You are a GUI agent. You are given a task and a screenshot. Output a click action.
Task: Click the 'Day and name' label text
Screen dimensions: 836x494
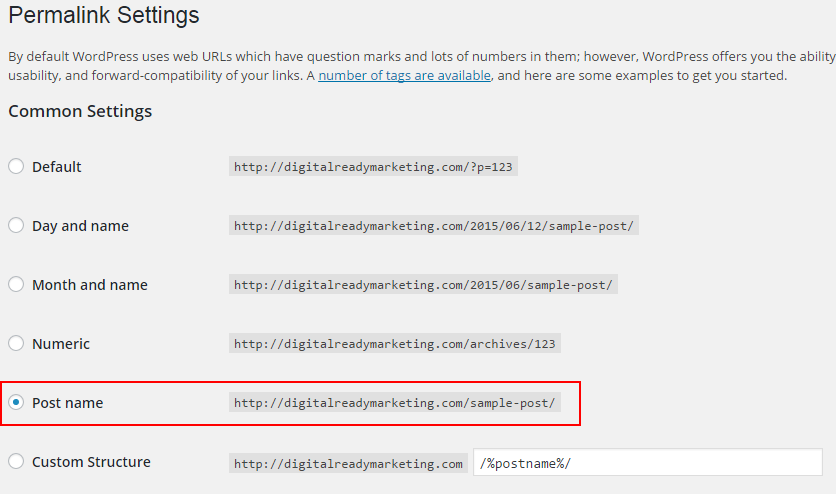(80, 226)
